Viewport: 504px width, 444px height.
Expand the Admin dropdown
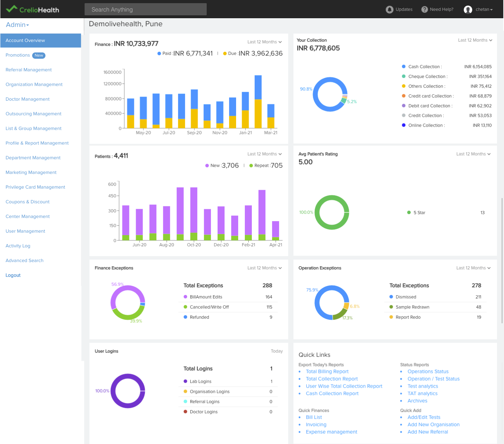pos(17,25)
